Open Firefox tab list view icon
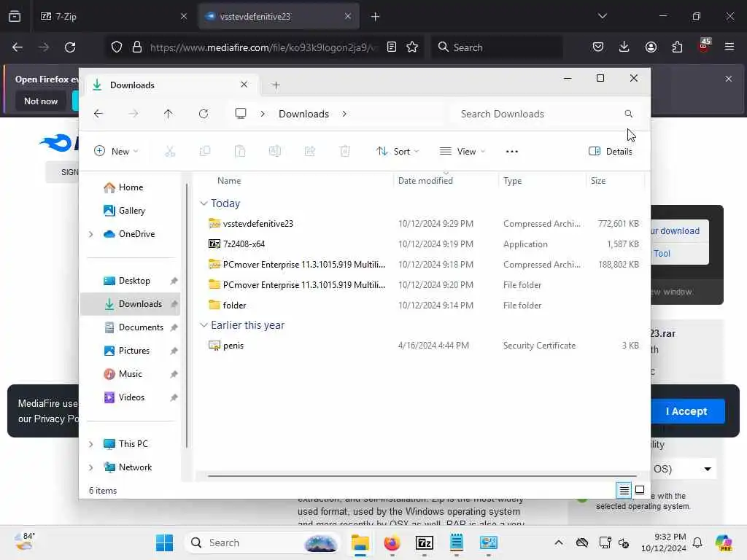Image resolution: width=747 pixels, height=560 pixels. pyautogui.click(x=15, y=16)
